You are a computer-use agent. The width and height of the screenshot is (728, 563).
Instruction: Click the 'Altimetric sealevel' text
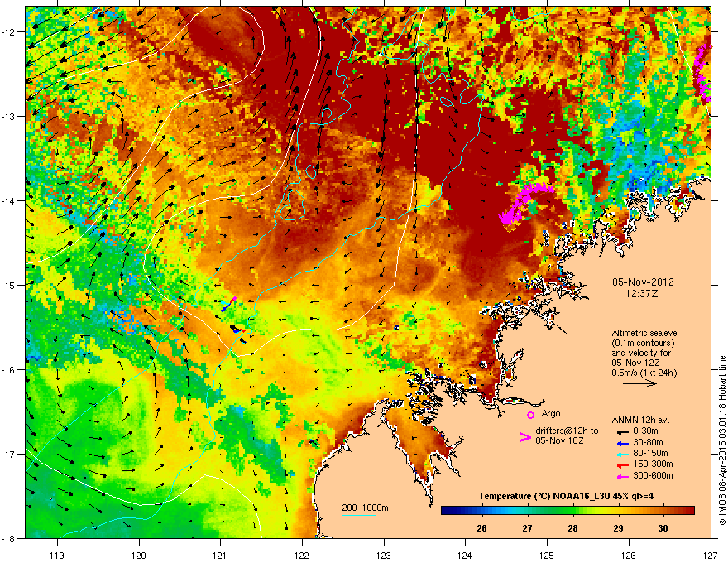click(x=645, y=333)
